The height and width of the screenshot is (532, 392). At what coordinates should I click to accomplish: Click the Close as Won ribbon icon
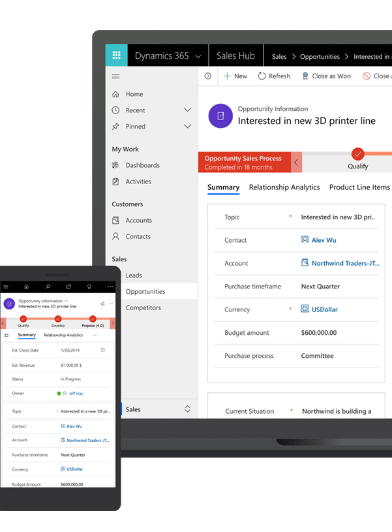tap(305, 76)
